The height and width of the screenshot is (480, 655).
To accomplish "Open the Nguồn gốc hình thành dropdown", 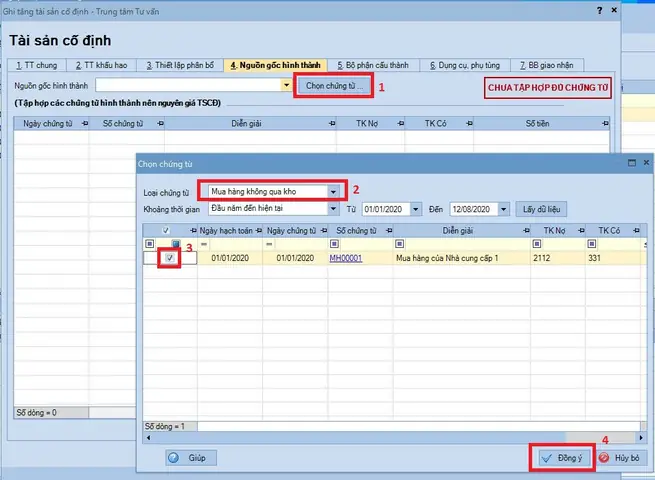I will (285, 86).
